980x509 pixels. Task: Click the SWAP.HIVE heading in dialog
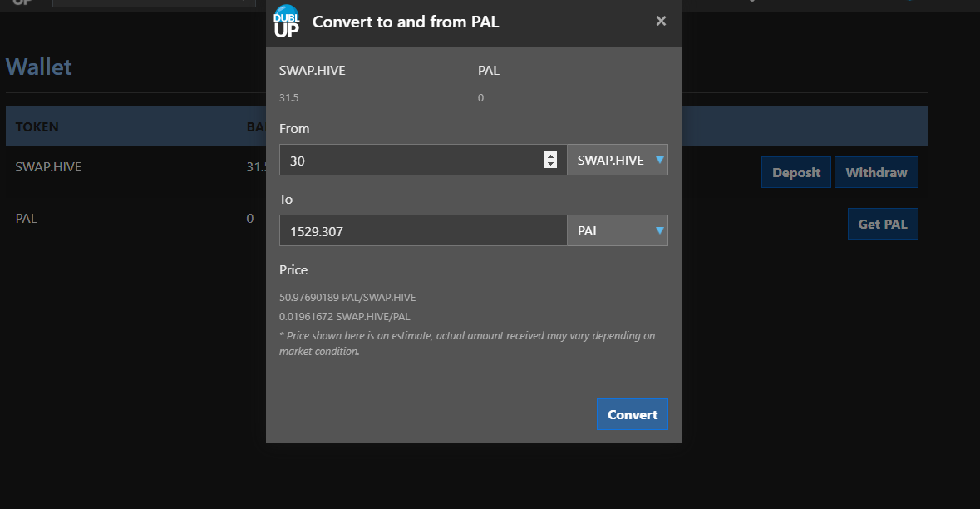click(313, 70)
